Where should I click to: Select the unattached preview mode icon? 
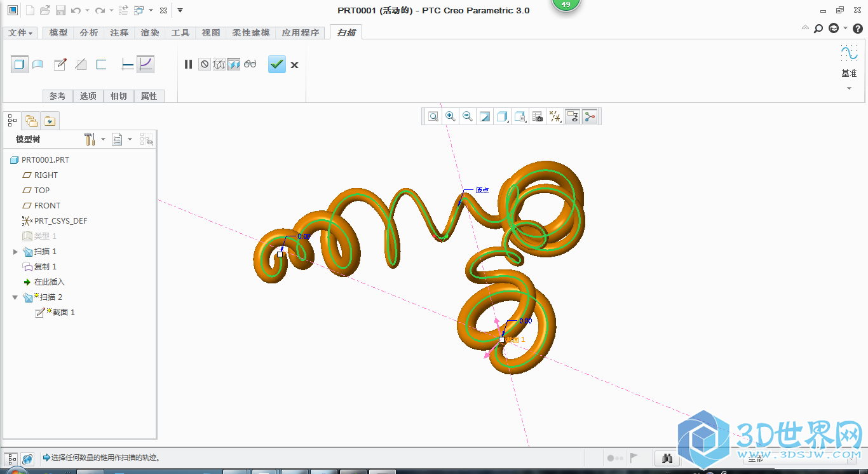tap(219, 64)
